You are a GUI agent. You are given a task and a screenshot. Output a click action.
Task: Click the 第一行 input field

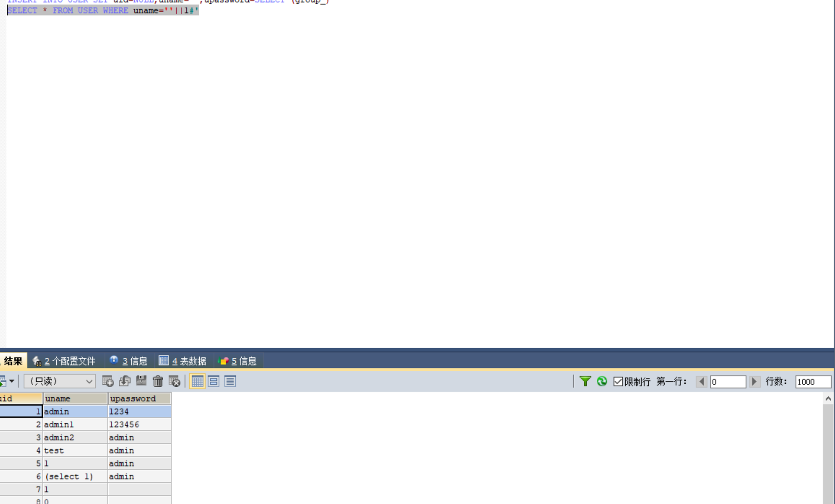point(728,381)
